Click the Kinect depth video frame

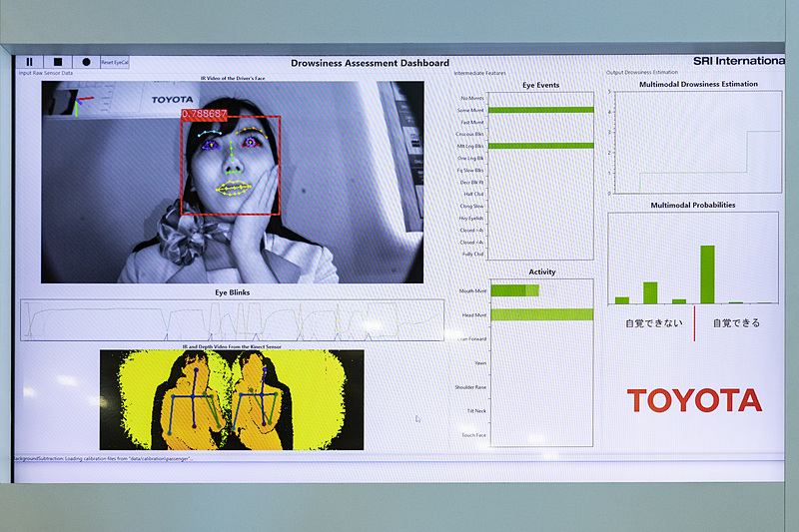[x=232, y=399]
